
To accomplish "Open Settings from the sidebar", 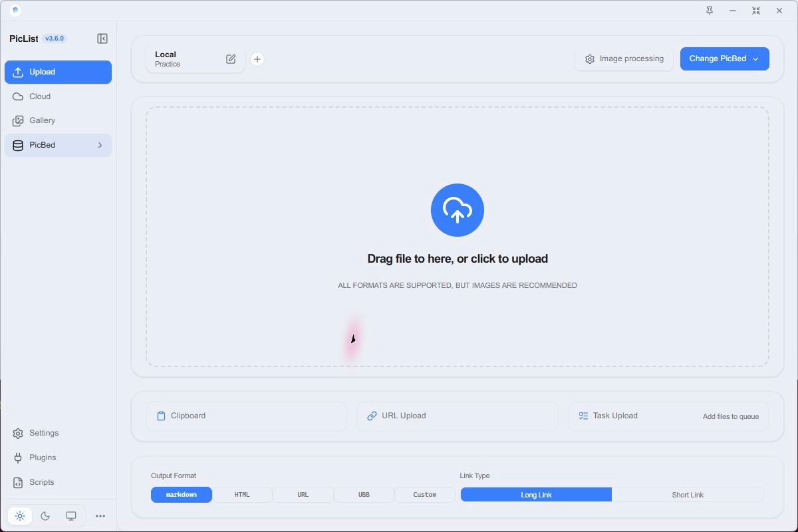I will pyautogui.click(x=58, y=433).
